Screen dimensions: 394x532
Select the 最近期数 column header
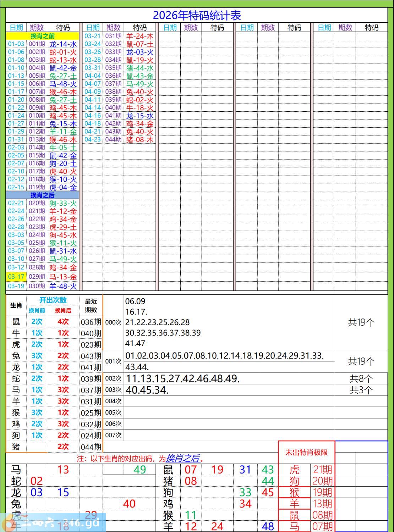[91, 305]
